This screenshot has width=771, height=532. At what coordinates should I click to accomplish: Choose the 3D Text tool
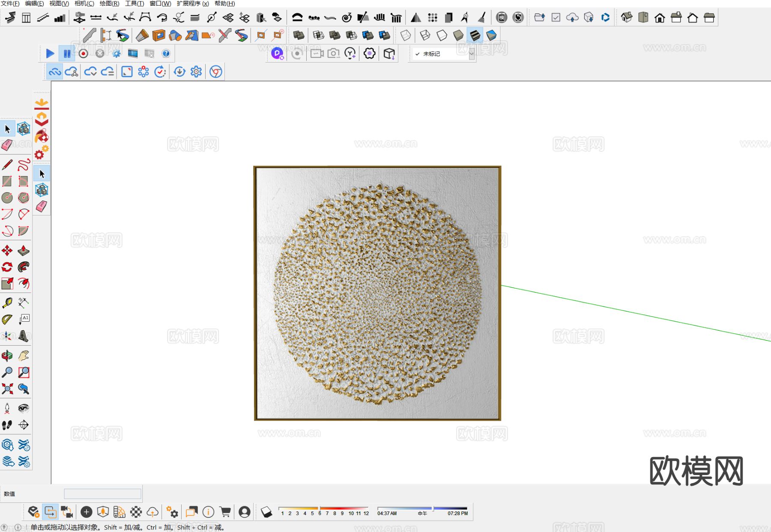(24, 336)
